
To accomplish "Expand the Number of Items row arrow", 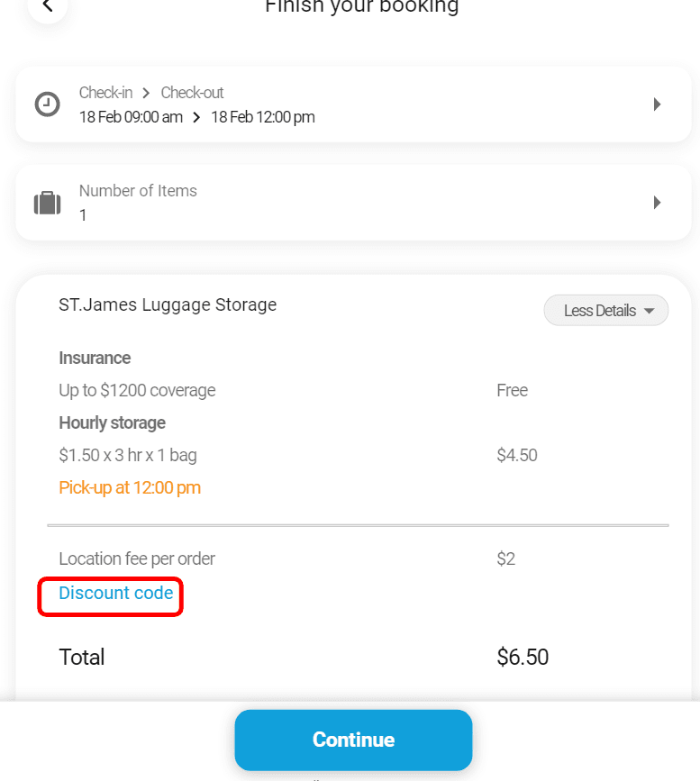I will click(x=658, y=203).
